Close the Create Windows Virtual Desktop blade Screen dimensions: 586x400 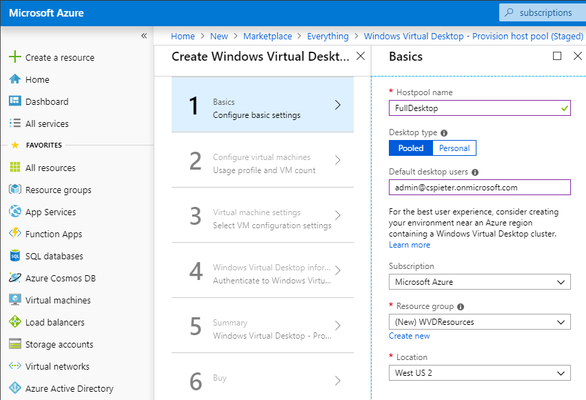(x=360, y=56)
